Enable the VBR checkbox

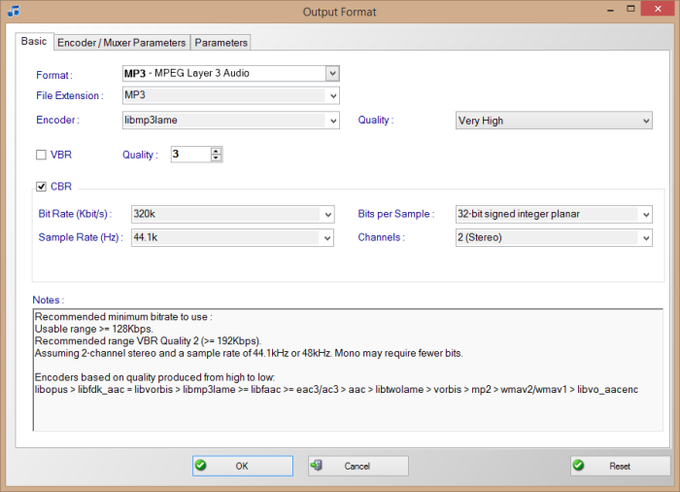point(41,155)
